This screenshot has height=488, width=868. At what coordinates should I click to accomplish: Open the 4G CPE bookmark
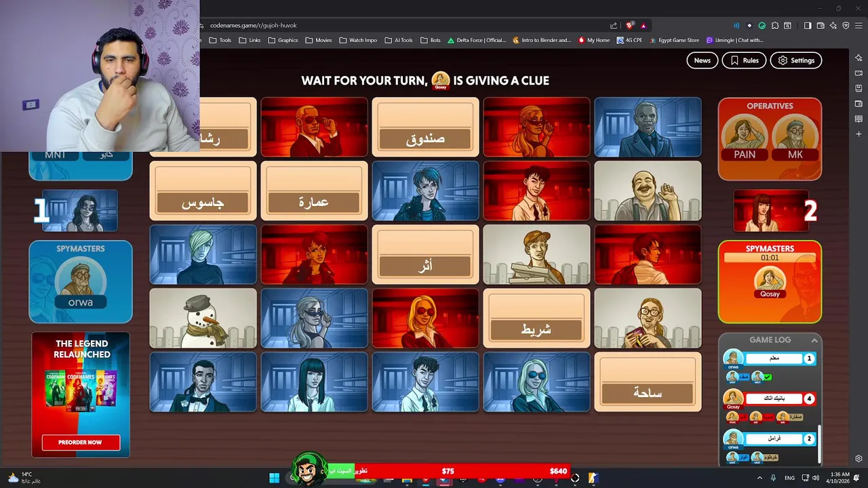(629, 40)
